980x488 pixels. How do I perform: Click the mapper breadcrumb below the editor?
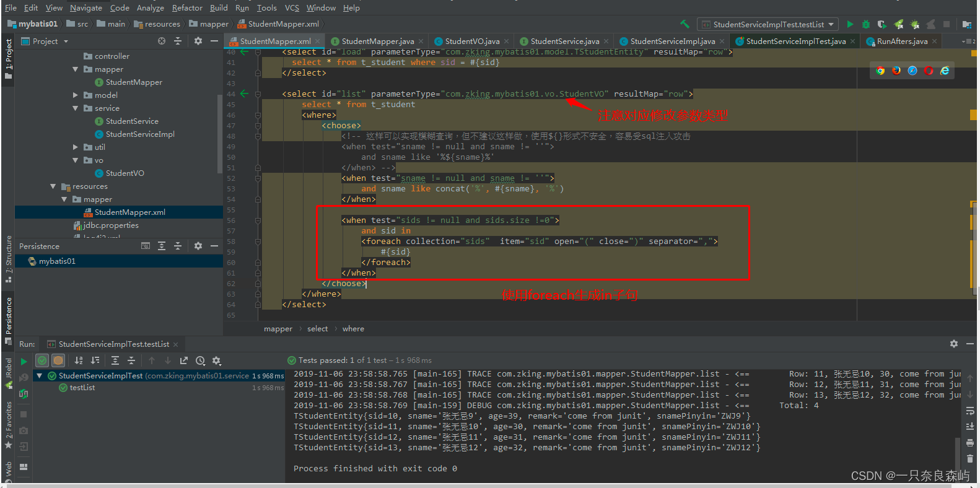[278, 329]
